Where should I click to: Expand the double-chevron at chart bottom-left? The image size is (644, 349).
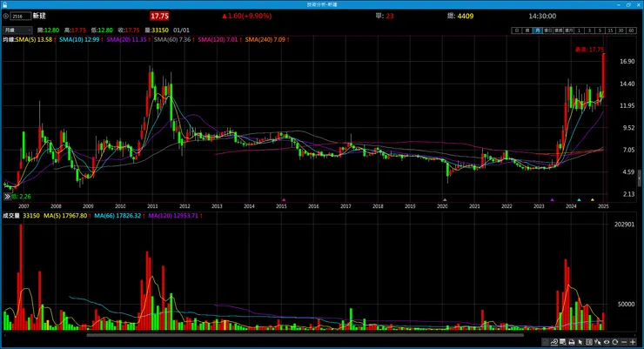click(x=7, y=197)
